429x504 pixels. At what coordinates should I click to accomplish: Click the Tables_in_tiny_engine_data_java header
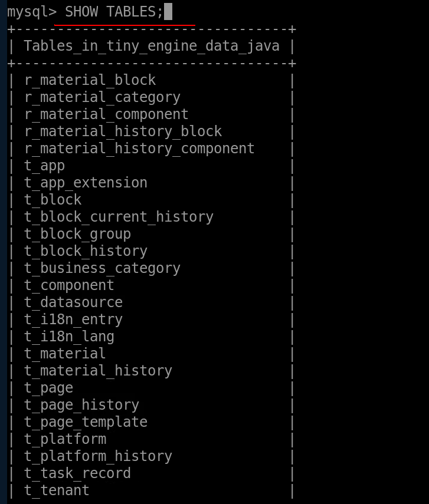click(x=152, y=46)
